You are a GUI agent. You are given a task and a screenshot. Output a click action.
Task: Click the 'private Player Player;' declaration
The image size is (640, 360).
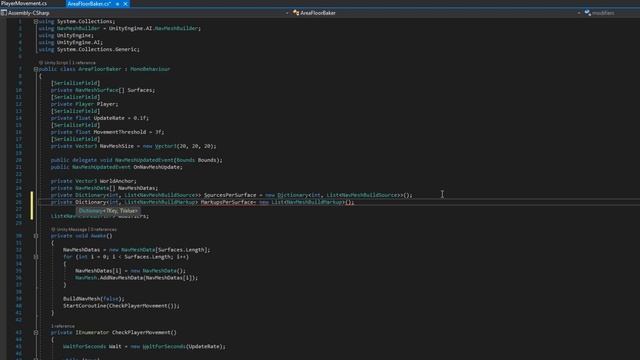[x=84, y=104]
